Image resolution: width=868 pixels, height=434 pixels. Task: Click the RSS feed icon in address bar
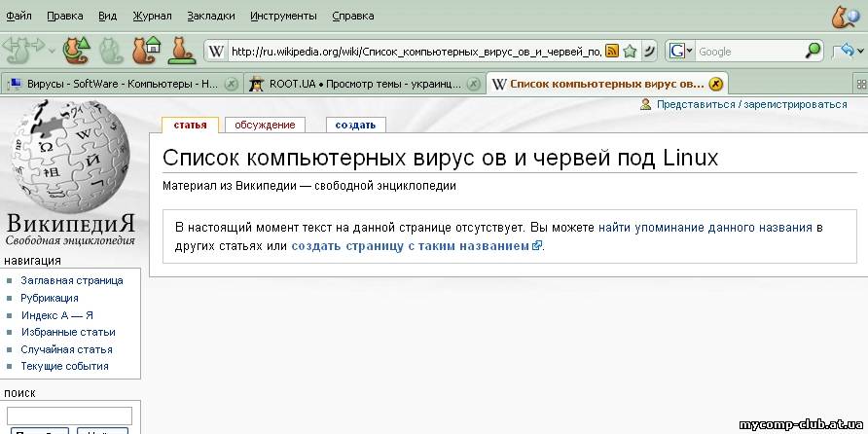pos(612,52)
